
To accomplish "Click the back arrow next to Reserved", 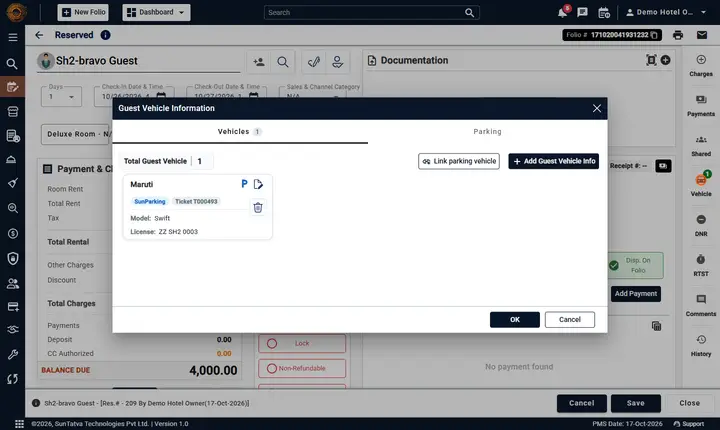I will (39, 35).
